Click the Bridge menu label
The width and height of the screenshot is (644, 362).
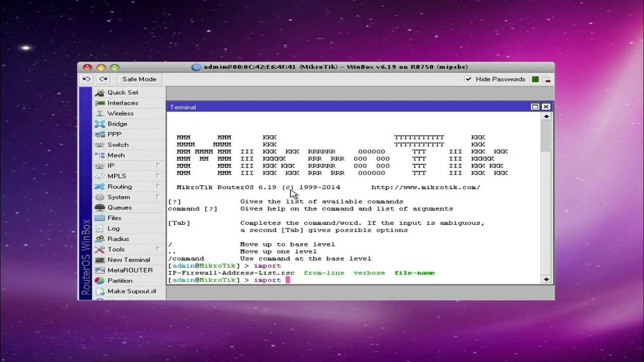(117, 124)
